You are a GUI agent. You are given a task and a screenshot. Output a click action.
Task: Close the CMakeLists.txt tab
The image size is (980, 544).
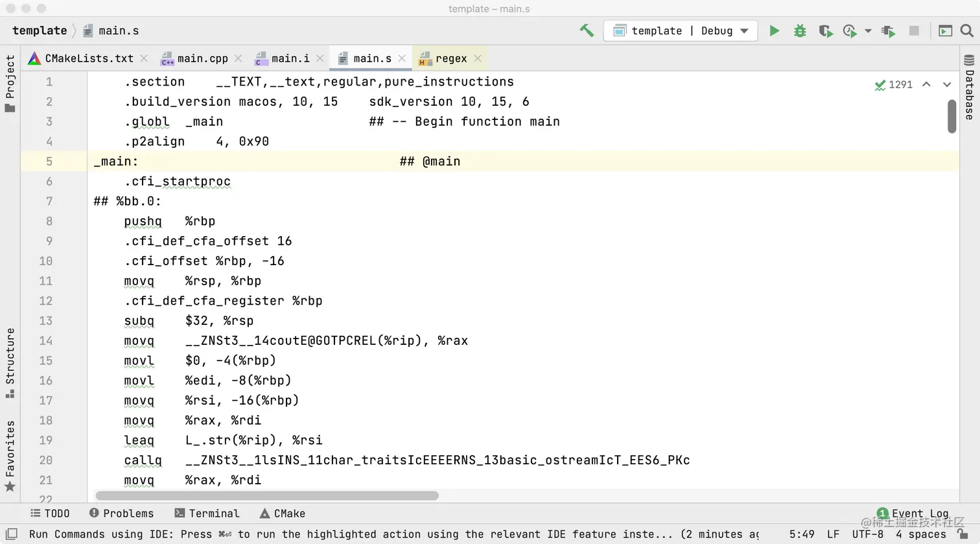click(144, 58)
